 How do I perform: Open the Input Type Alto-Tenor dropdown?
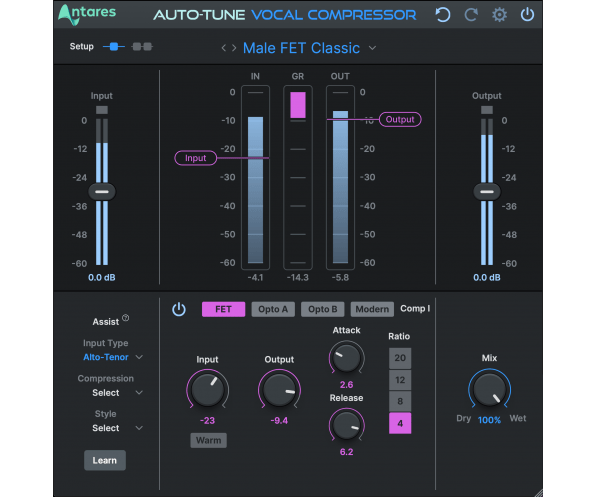pyautogui.click(x=113, y=357)
